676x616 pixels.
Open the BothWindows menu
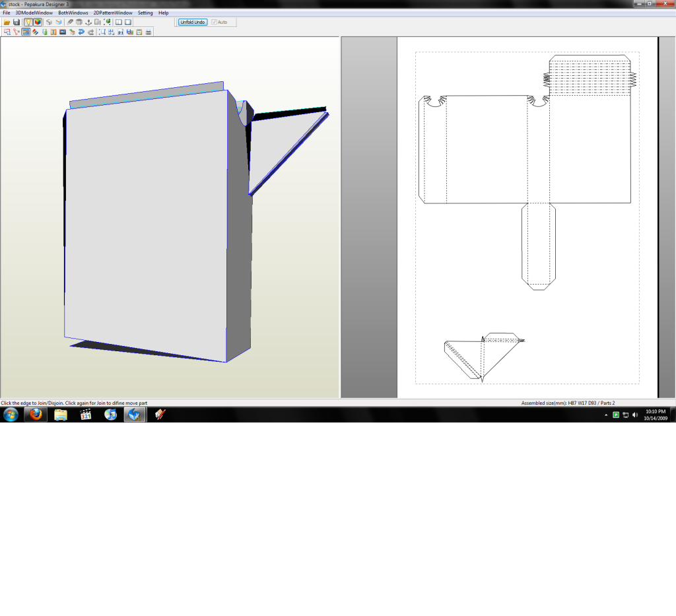(73, 13)
